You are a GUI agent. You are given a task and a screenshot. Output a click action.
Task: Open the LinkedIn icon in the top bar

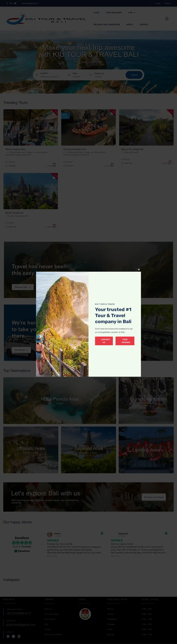click(x=11, y=3)
